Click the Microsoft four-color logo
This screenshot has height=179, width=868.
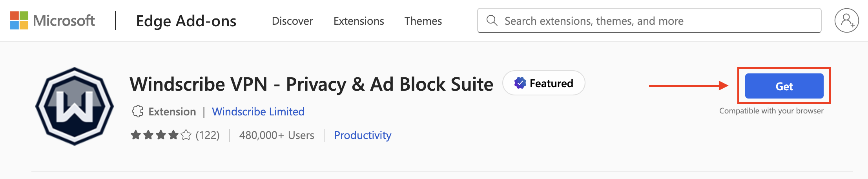coord(19,20)
